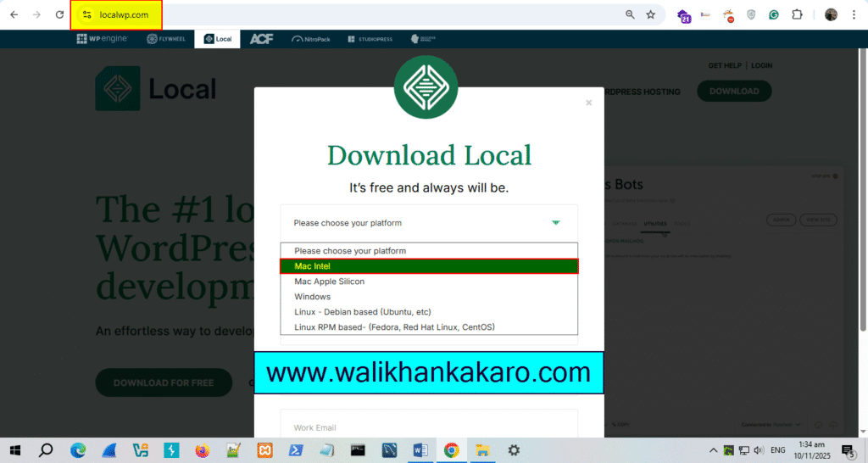Open Windows taskbar search
This screenshot has height=463, width=868.
tap(46, 450)
